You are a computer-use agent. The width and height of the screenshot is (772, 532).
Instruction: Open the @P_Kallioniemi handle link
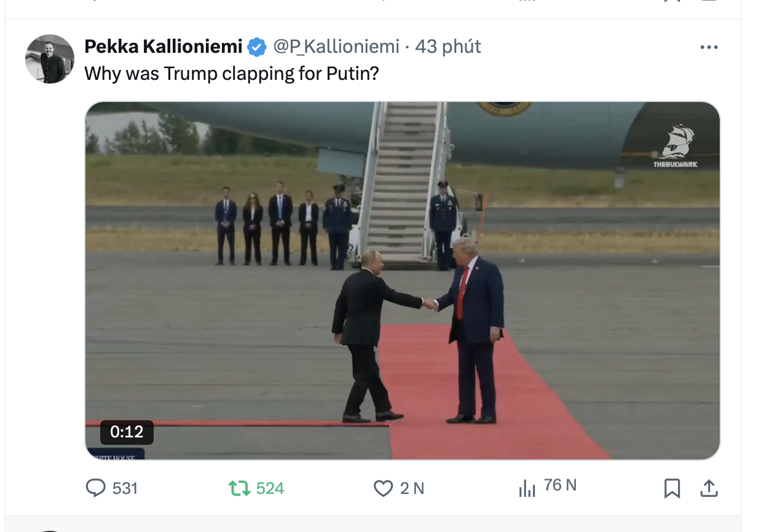[x=336, y=47]
